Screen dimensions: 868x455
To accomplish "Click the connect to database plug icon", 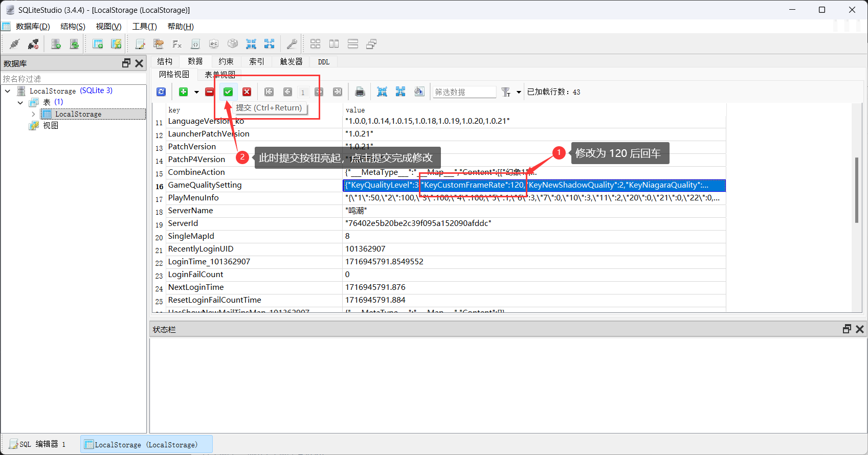I will coord(15,44).
